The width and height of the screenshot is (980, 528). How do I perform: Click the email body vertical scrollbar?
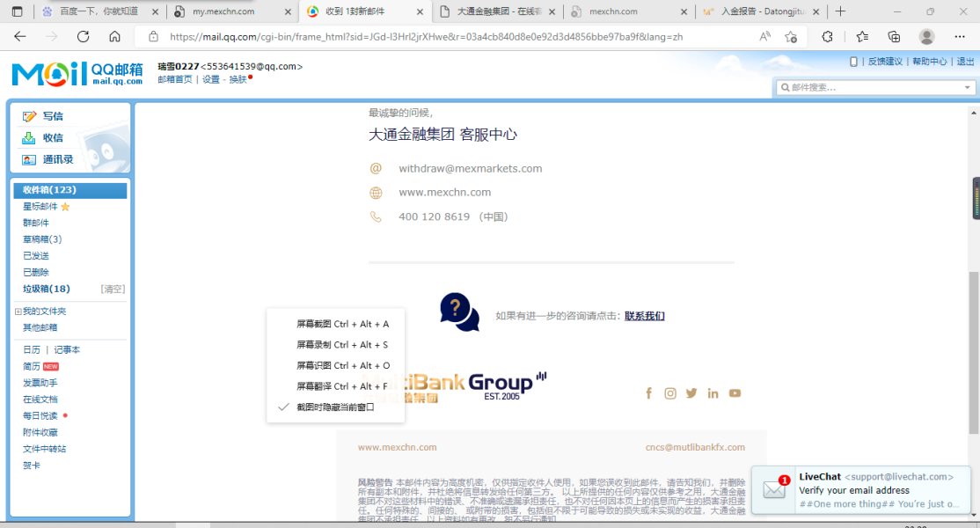[973, 353]
